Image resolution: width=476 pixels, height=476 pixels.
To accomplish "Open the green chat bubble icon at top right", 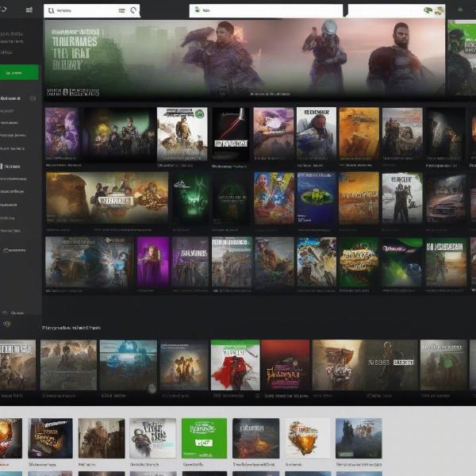I will (x=428, y=10).
